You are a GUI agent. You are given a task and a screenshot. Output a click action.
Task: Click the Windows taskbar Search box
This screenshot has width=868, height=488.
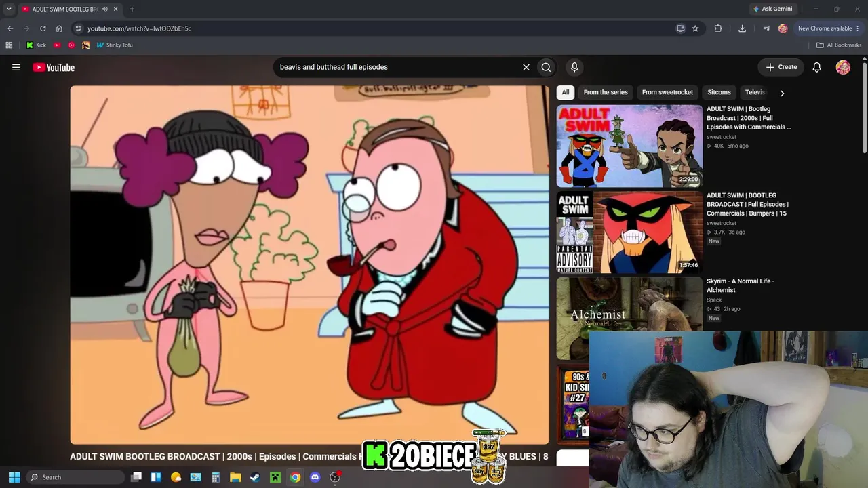pos(77,477)
